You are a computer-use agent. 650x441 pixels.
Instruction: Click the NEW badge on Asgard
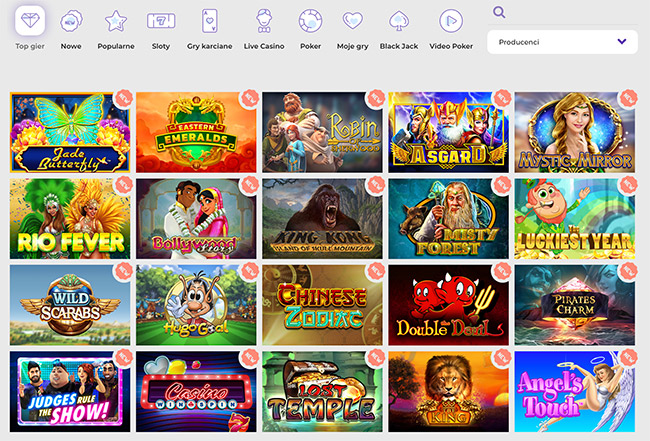coord(502,99)
